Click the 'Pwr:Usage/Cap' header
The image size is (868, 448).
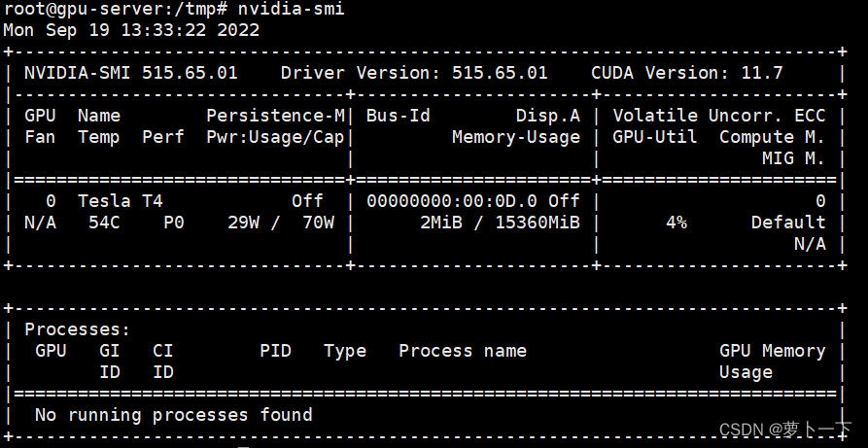275,137
